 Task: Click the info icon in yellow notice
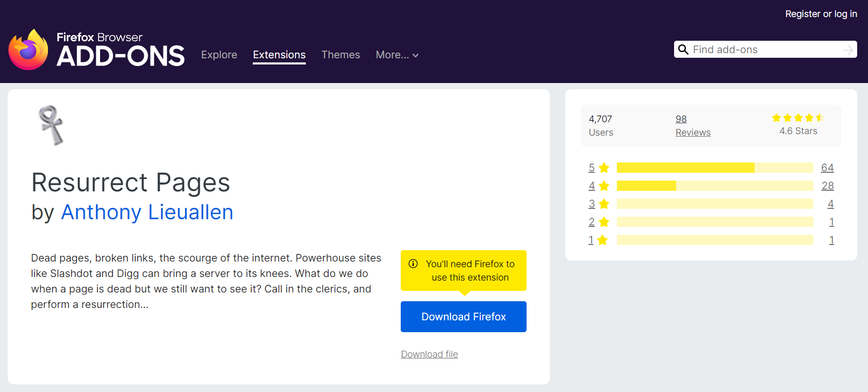click(413, 264)
